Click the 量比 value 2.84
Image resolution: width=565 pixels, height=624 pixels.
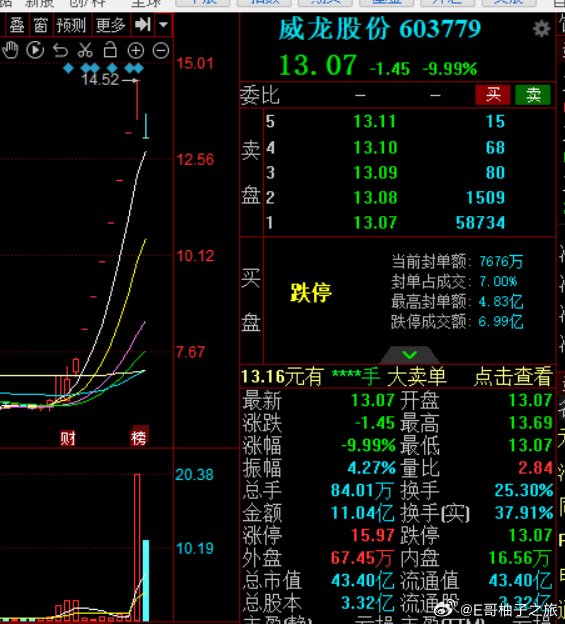pos(536,468)
